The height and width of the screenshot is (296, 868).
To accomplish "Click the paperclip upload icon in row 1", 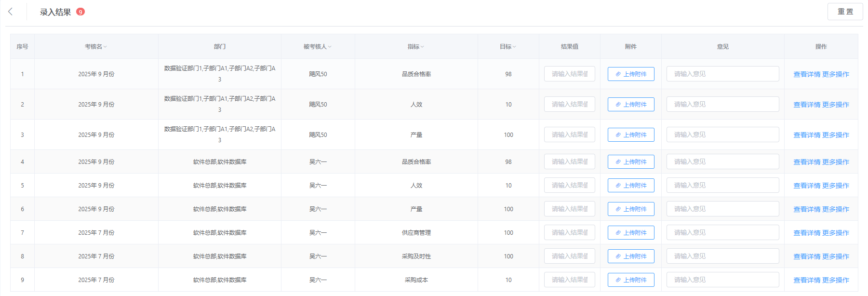I will coord(618,74).
